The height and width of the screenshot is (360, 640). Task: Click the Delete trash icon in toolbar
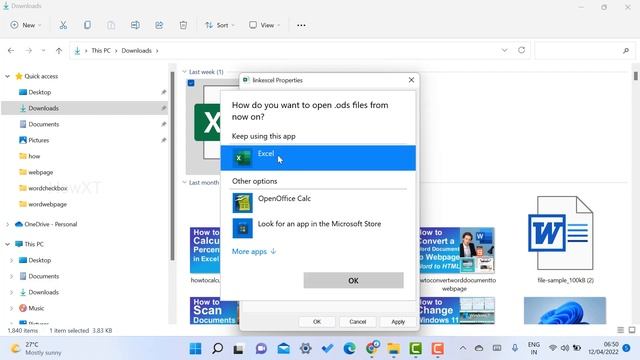coord(183,25)
